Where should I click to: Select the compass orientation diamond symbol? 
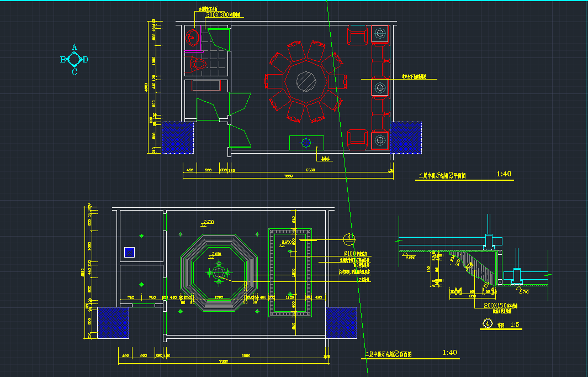(x=74, y=59)
